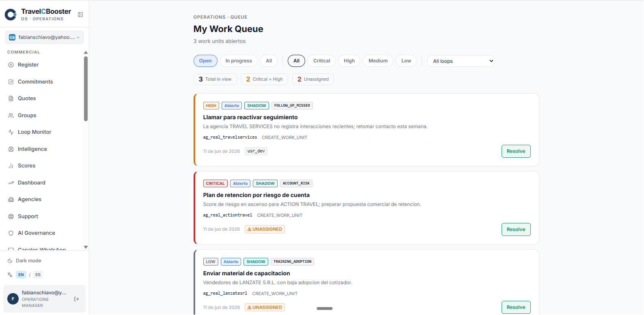644x315 pixels.
Task: Filter by Critical priority
Action: 321,61
